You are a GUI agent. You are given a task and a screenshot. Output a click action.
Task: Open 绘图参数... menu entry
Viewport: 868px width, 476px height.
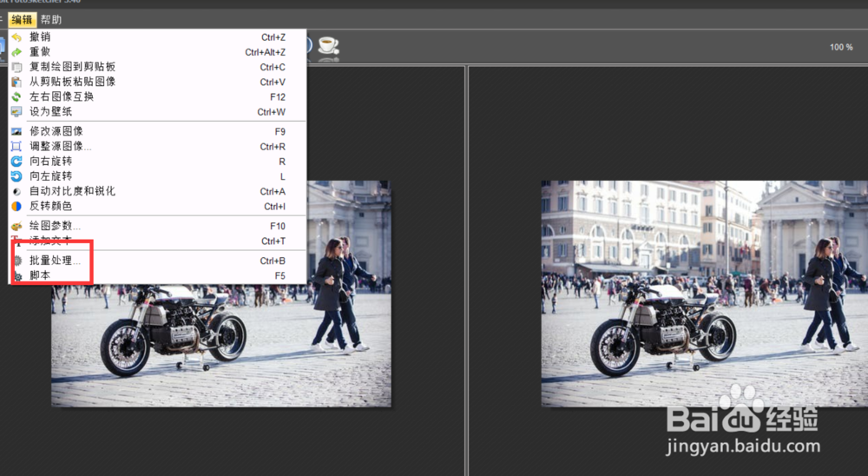click(157, 226)
